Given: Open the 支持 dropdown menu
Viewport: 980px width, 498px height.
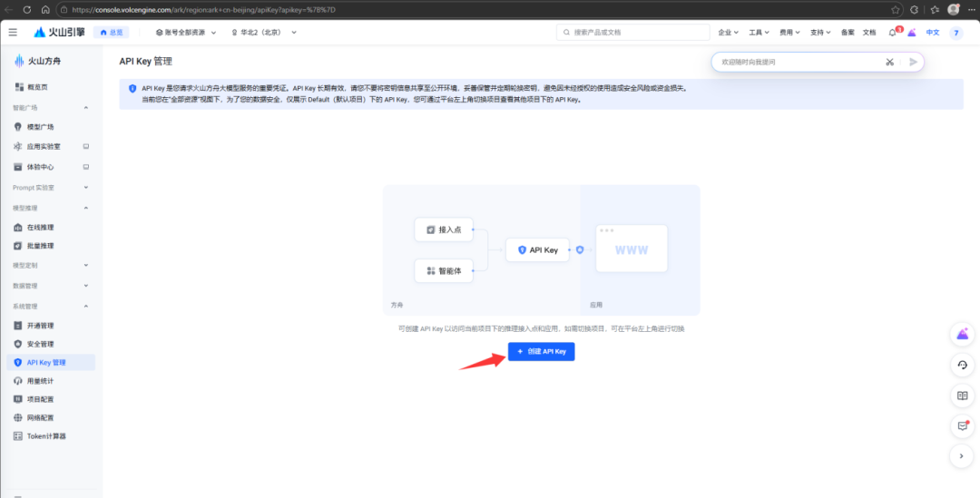Looking at the screenshot, I should point(820,33).
